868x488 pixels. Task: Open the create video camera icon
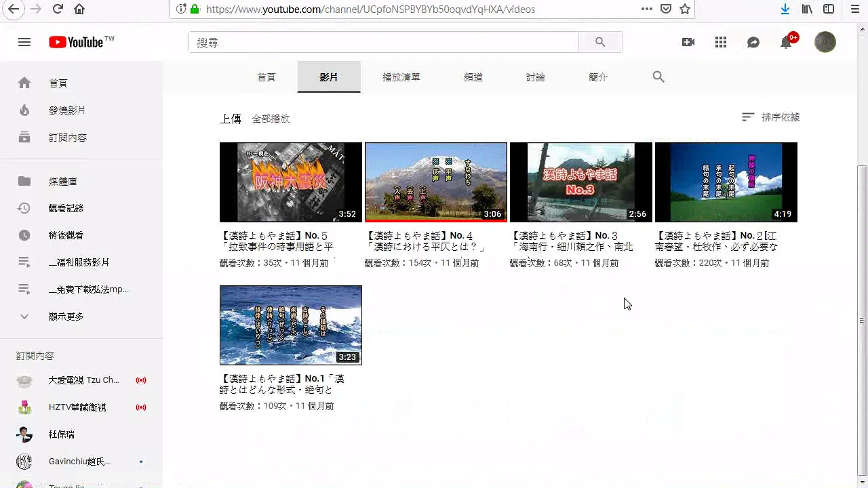(688, 42)
